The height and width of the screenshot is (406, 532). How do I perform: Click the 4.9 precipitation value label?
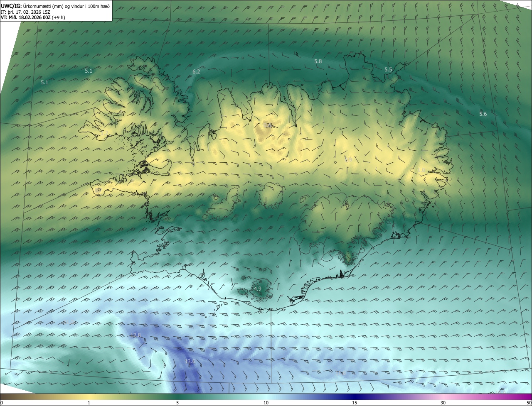(258, 289)
